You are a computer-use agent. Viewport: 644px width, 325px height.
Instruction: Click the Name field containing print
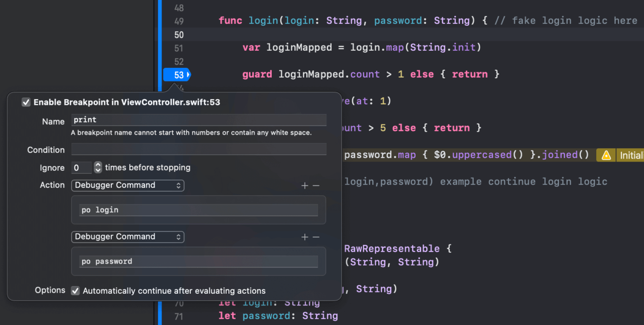click(x=199, y=120)
